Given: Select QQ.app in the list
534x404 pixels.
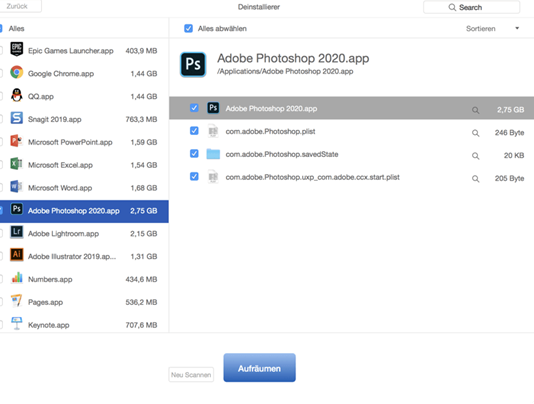Looking at the screenshot, I should point(84,96).
